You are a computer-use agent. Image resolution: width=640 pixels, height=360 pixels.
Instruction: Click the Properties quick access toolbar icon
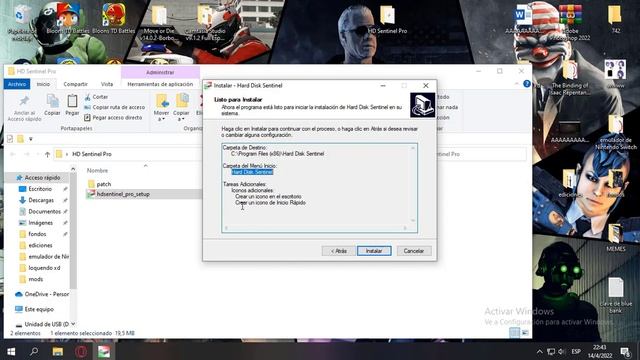coord(10,139)
